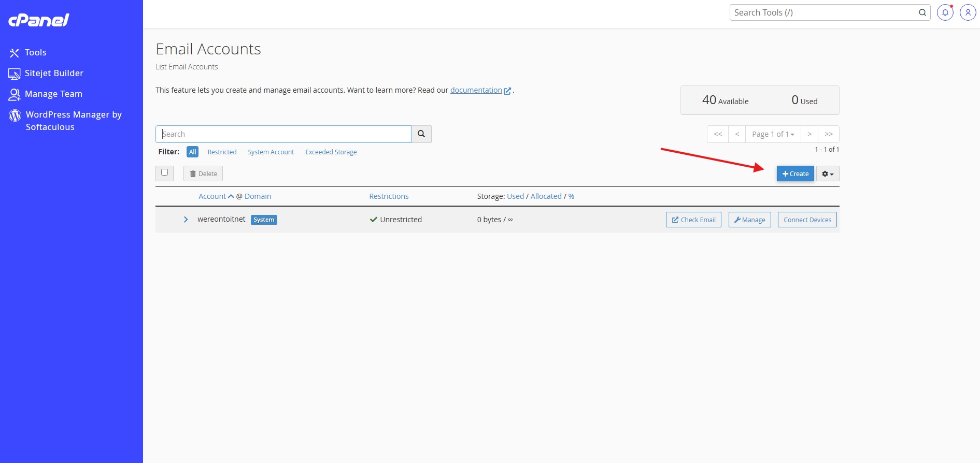Click the email accounts Search field

coord(283,134)
